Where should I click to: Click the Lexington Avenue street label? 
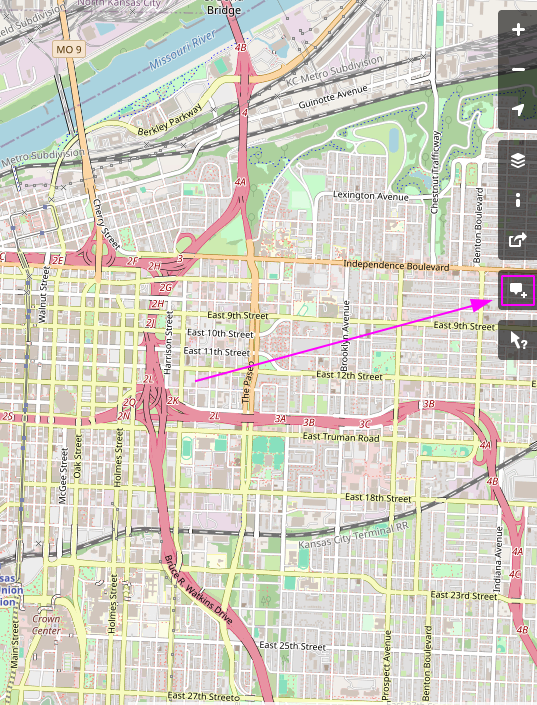371,196
